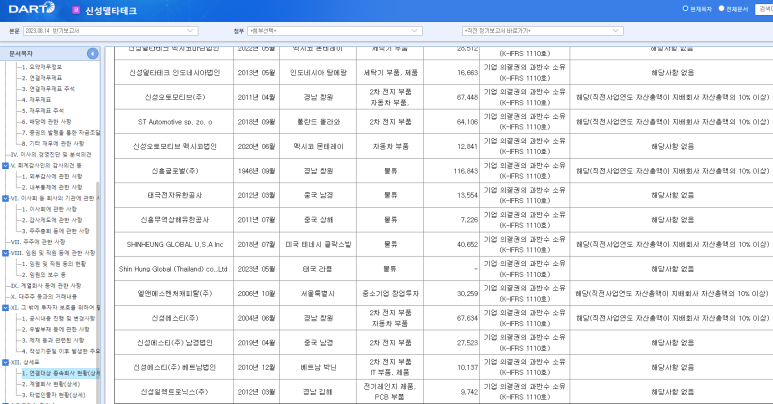Open the 첨부 attachment selection dropdown

[x=335, y=31]
